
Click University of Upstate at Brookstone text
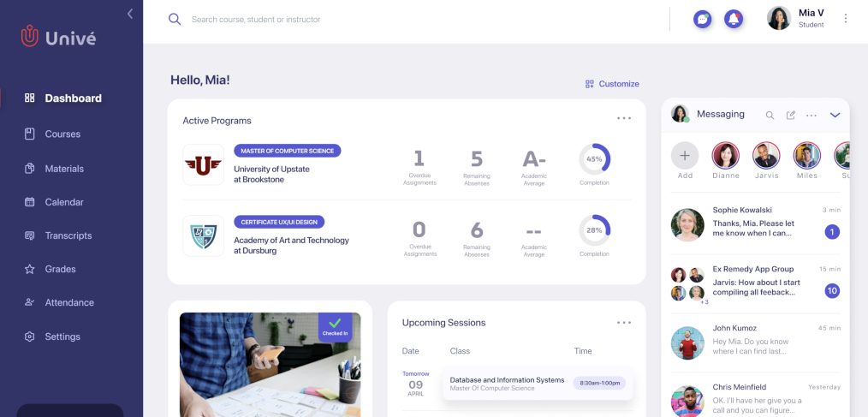pos(271,175)
